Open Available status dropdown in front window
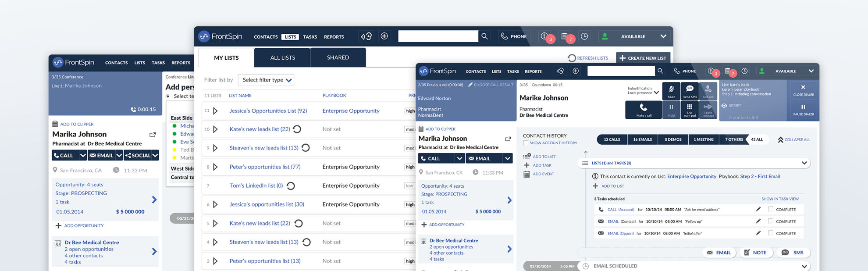Screen dimensions: 868x271 point(786,71)
